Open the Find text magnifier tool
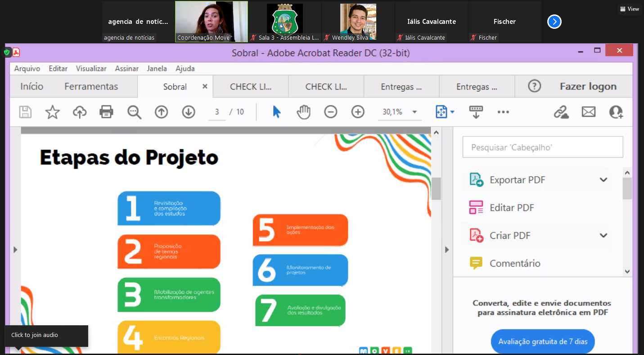644x355 pixels. click(x=134, y=112)
